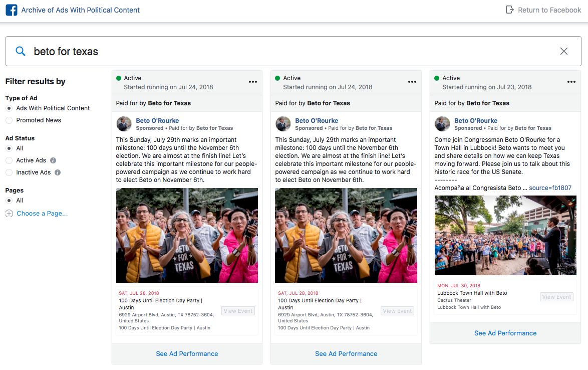Click View Event button in second ad card
The height and width of the screenshot is (370, 588).
pos(398,311)
